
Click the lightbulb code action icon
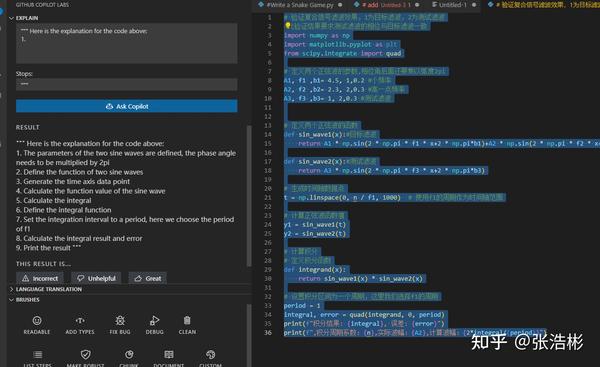[288, 26]
